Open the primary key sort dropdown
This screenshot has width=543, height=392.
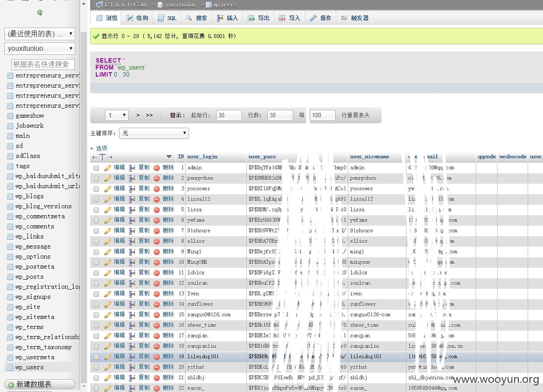pos(154,133)
